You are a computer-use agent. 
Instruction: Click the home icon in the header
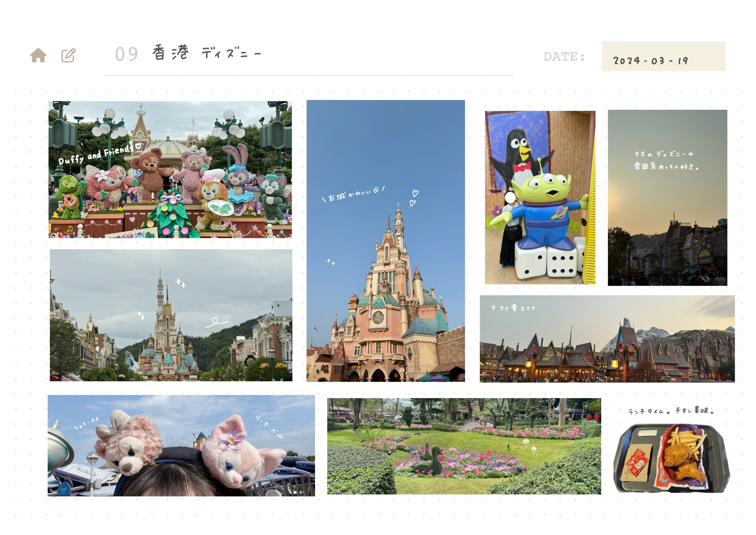(38, 55)
